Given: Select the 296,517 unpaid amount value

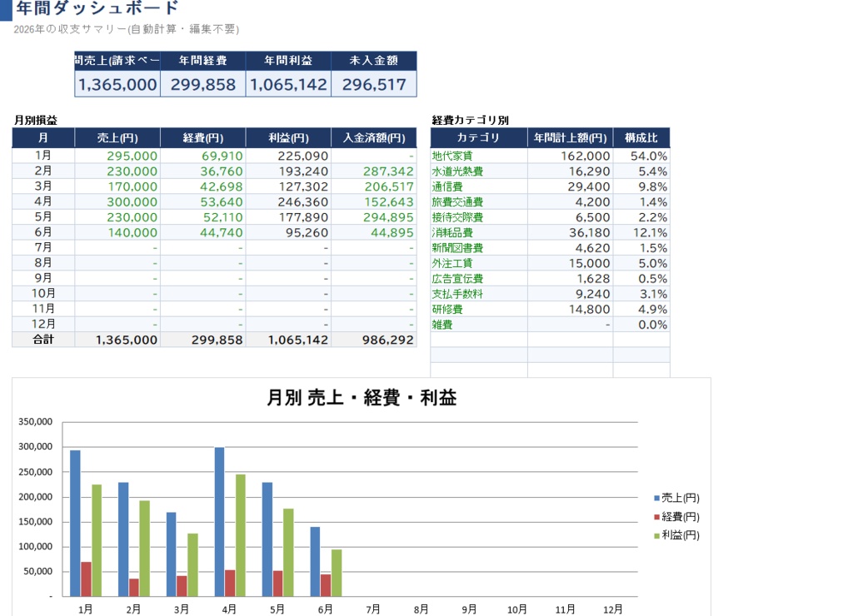Looking at the screenshot, I should tap(374, 84).
